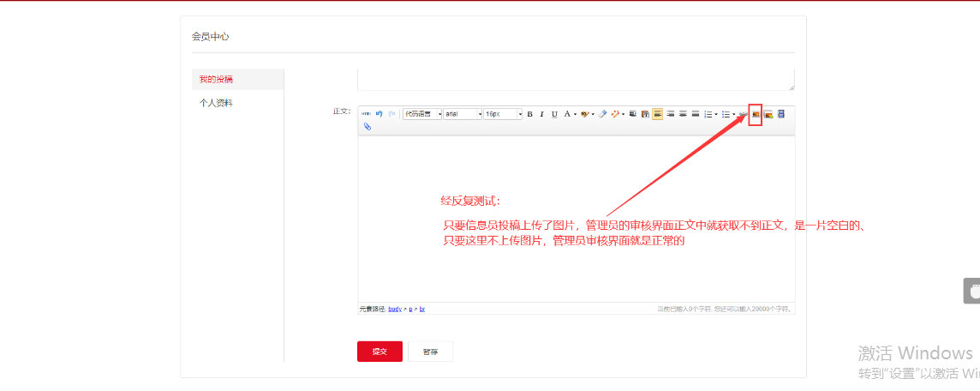Click the red 提交 submit button

click(x=379, y=352)
